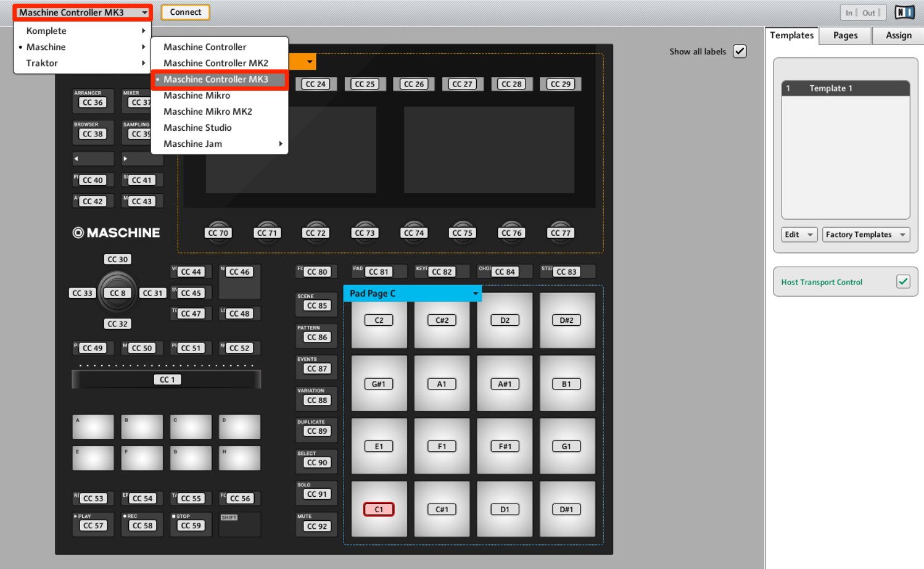Click the D#1 pad
This screenshot has height=569, width=924.
tap(567, 509)
